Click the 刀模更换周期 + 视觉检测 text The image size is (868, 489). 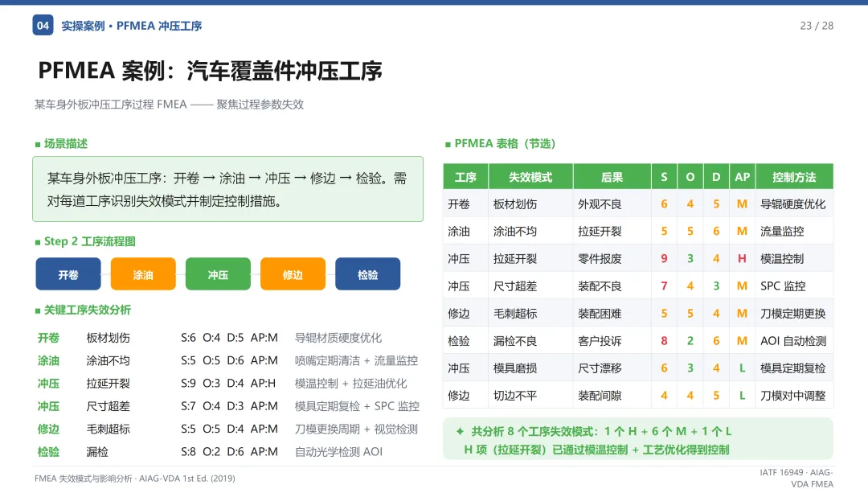(356, 429)
